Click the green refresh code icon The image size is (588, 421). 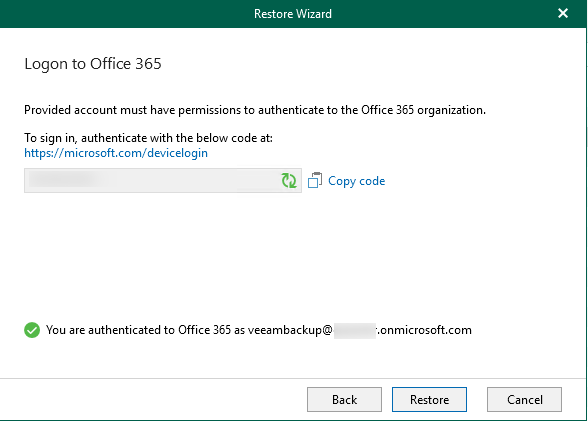pos(289,180)
